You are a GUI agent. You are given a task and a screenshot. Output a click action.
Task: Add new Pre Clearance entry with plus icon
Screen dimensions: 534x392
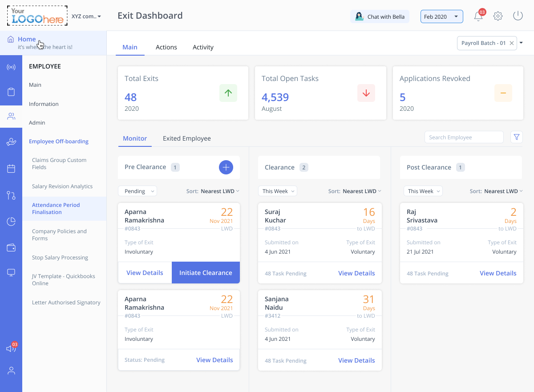pyautogui.click(x=226, y=167)
